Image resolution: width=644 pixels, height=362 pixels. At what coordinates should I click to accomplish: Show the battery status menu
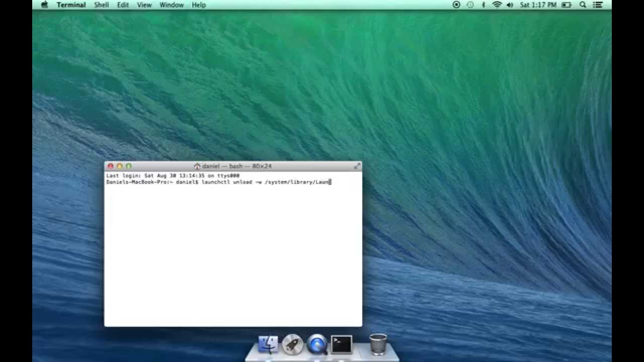coord(567,5)
